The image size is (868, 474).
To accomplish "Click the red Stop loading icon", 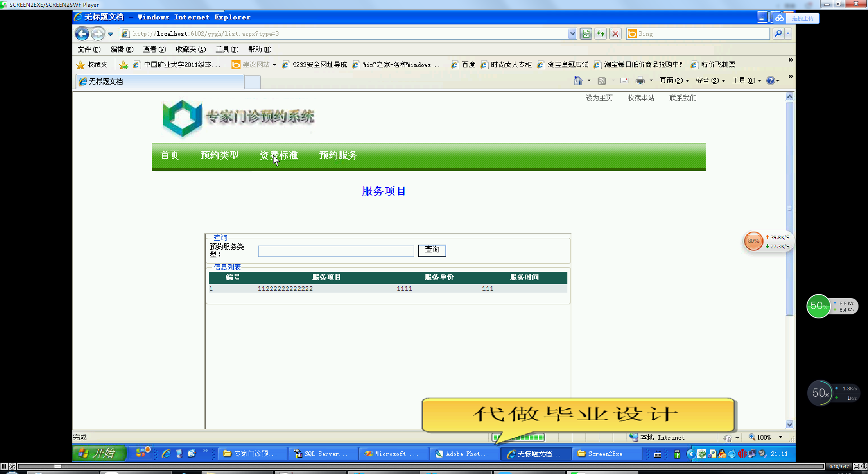I will tap(615, 34).
